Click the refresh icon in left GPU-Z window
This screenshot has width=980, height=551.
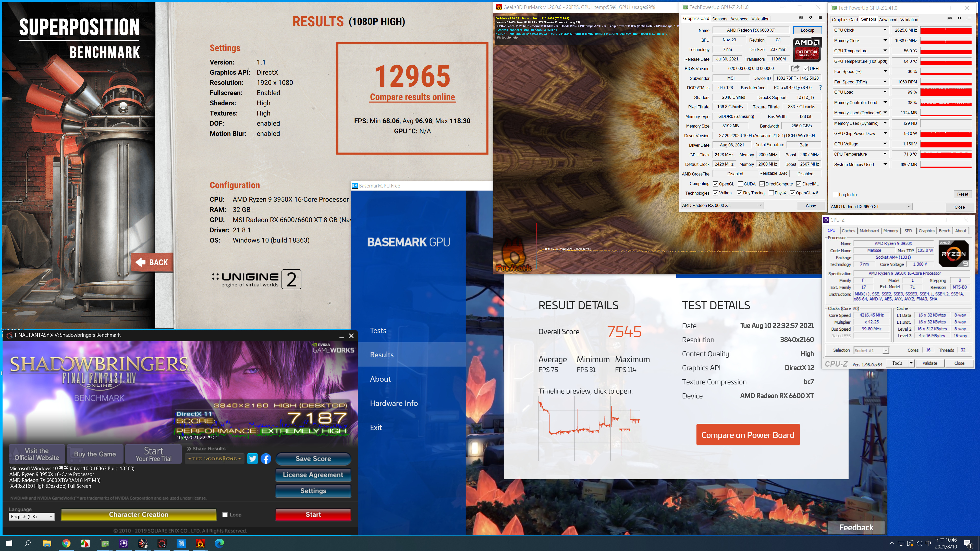pos(810,18)
